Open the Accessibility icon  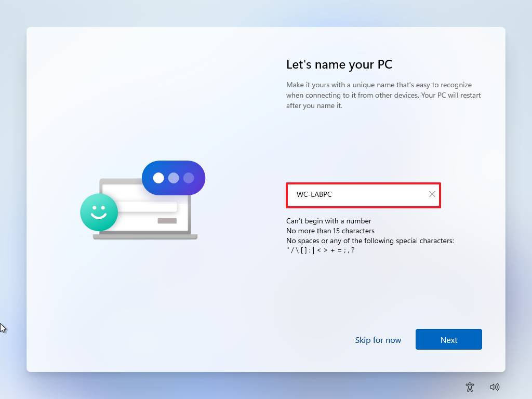click(x=470, y=387)
